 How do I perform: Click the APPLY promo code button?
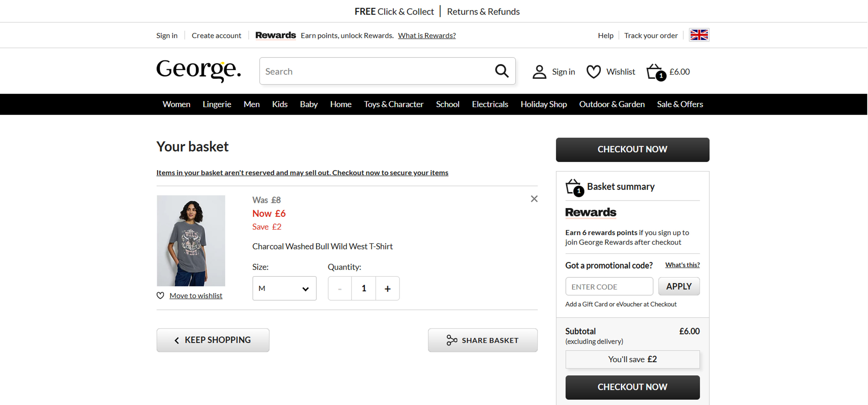(x=679, y=287)
